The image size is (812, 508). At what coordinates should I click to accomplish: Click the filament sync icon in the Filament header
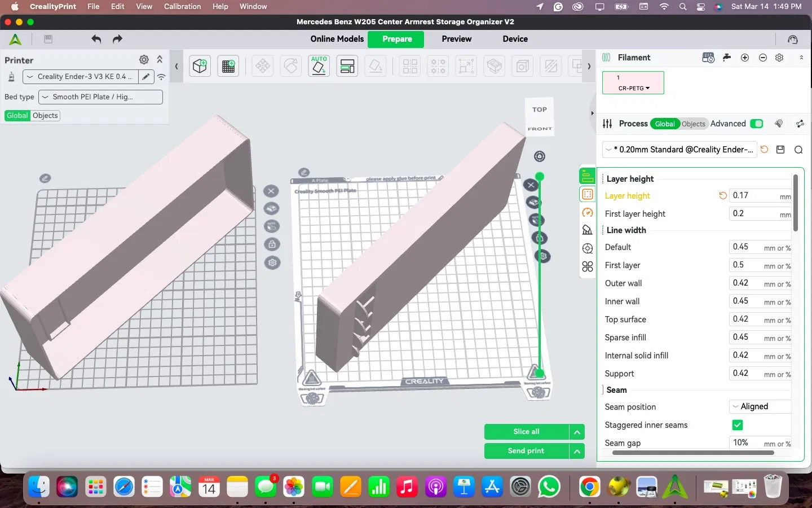point(708,58)
